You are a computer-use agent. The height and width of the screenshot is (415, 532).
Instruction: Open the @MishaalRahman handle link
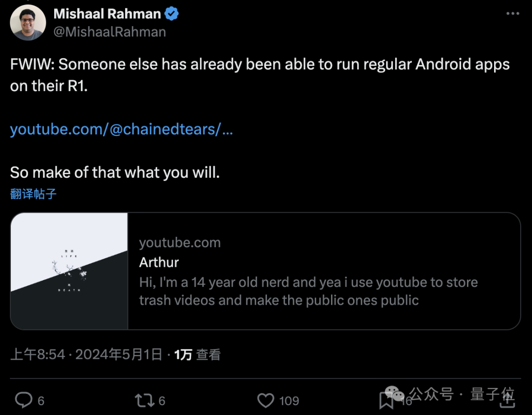(x=109, y=32)
